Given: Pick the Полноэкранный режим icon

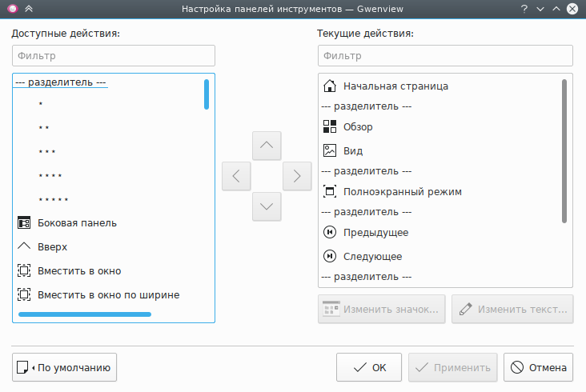Looking at the screenshot, I should pyautogui.click(x=330, y=191).
